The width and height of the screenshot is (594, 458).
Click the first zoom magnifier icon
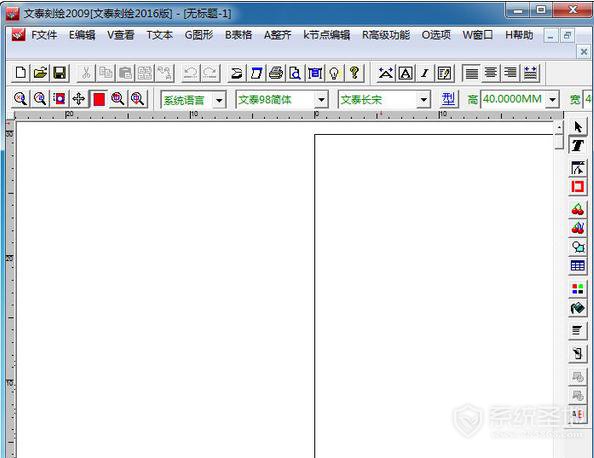[20, 99]
